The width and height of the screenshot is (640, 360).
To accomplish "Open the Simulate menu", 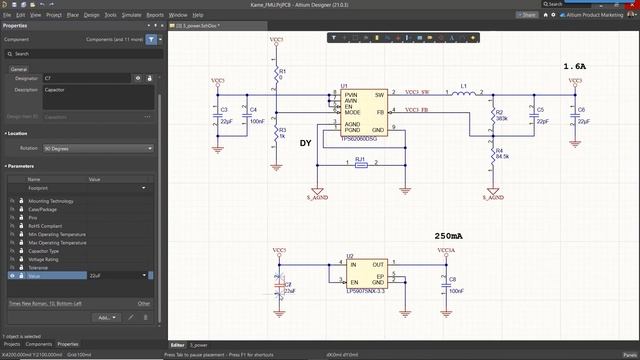I will click(x=131, y=15).
